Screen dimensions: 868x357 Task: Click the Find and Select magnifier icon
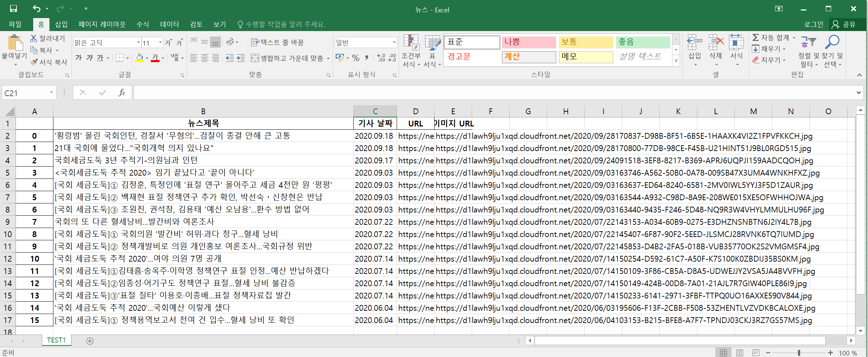click(832, 43)
